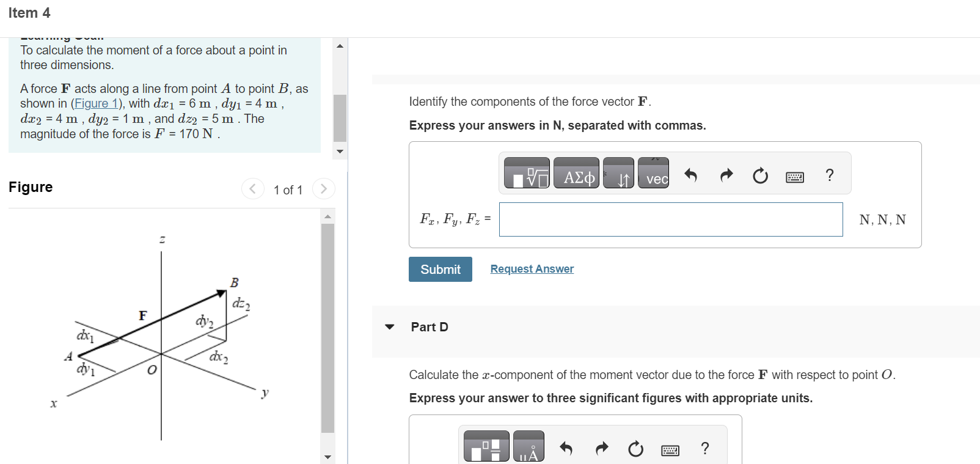Collapse the Part D section

coord(390,327)
